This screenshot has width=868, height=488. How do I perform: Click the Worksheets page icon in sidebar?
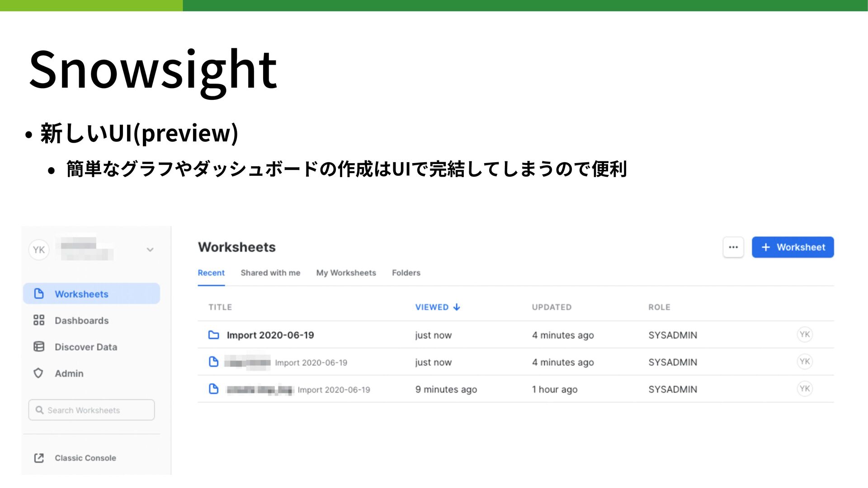39,294
